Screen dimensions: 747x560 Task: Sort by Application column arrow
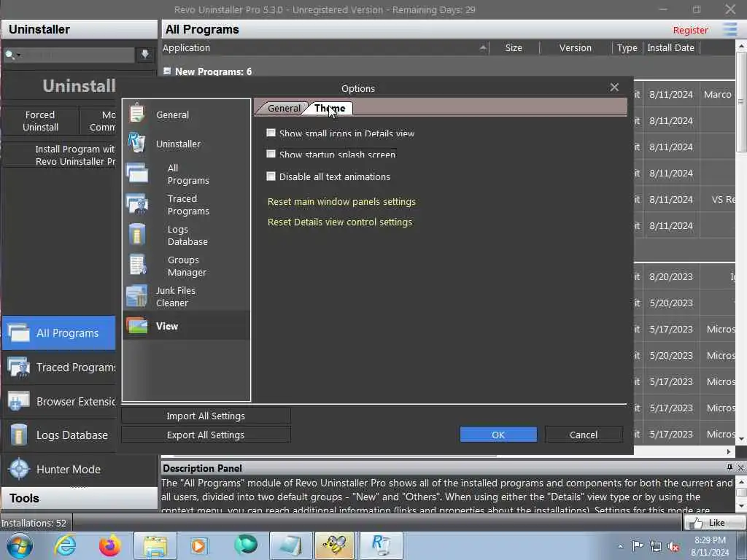point(483,47)
